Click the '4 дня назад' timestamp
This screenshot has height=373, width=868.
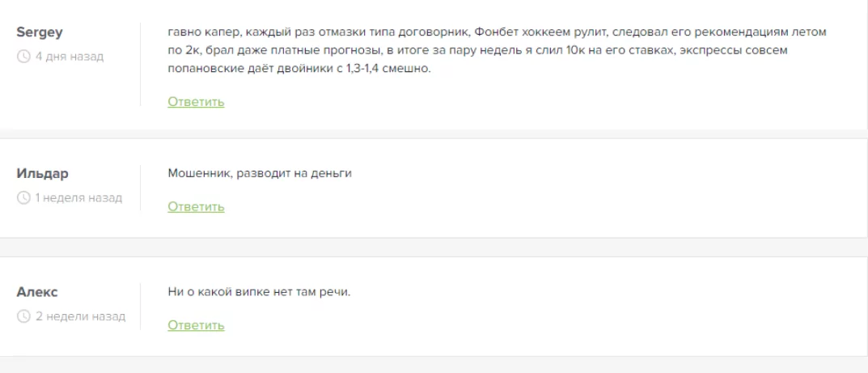pos(70,57)
